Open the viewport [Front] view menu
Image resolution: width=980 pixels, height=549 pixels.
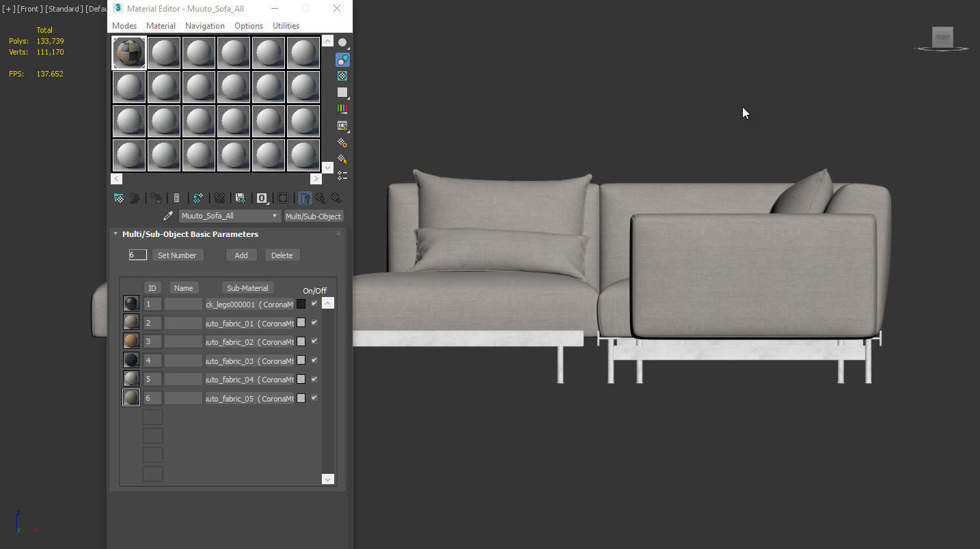pos(30,9)
